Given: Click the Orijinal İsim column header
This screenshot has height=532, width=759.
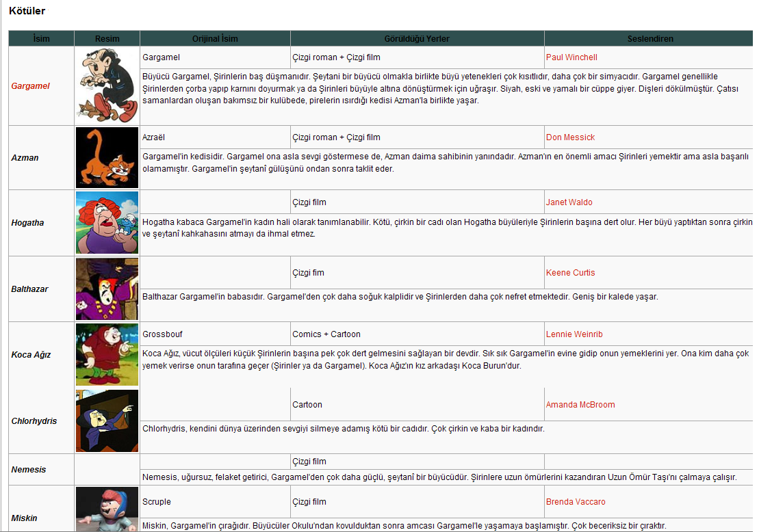Looking at the screenshot, I should click(215, 39).
